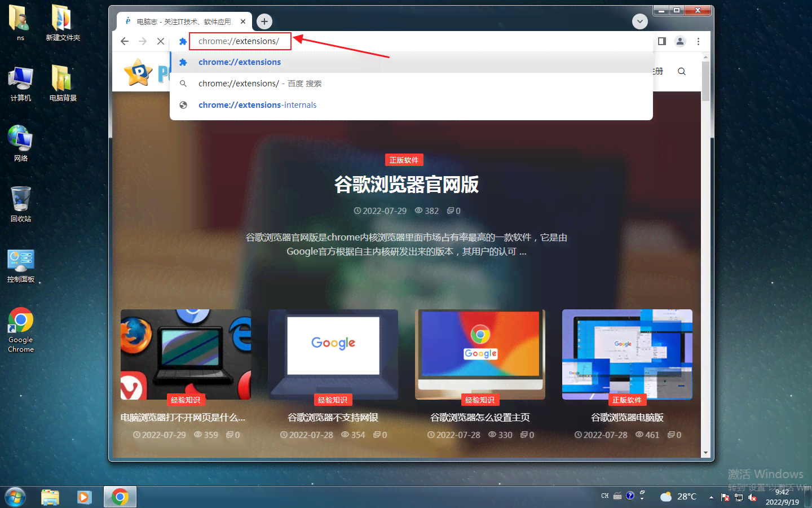
Task: Open the Windows desktop Google thumbnail
Action: (x=627, y=354)
